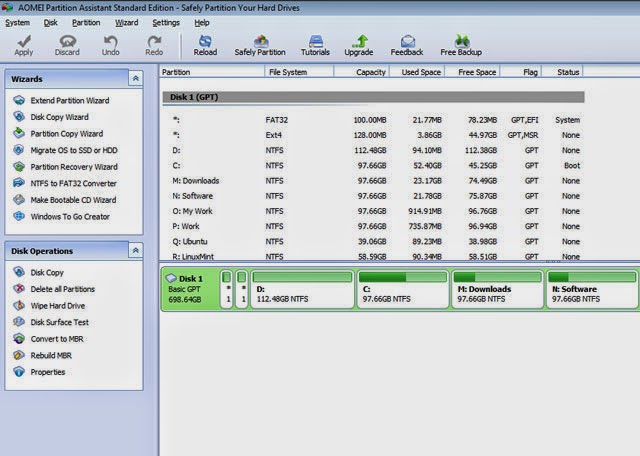Select C: partition row in the list

[x=373, y=165]
